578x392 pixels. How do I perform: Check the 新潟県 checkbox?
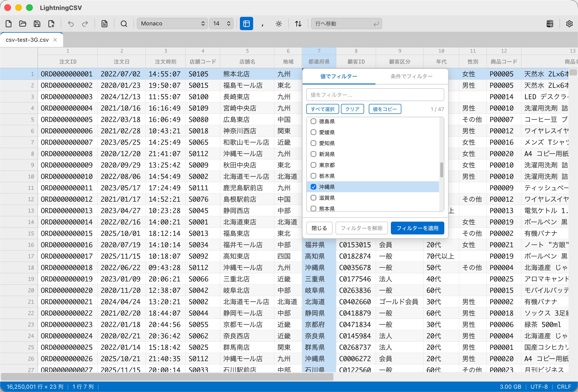313,154
